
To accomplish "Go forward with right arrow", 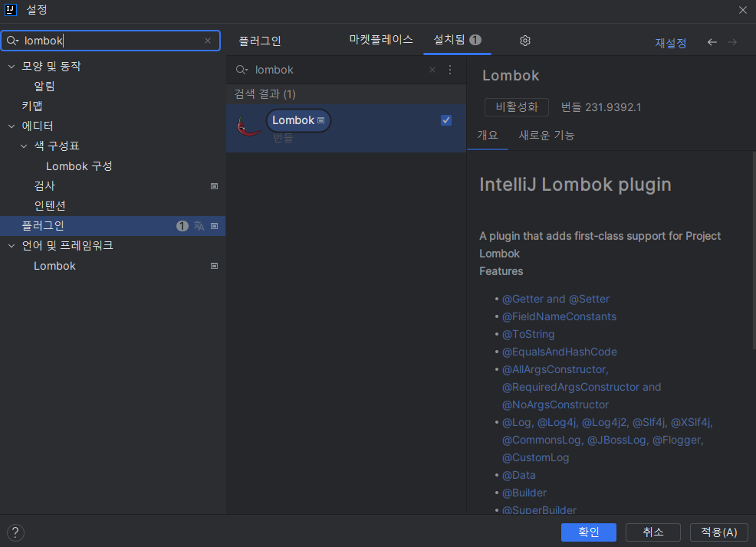I will (x=732, y=42).
